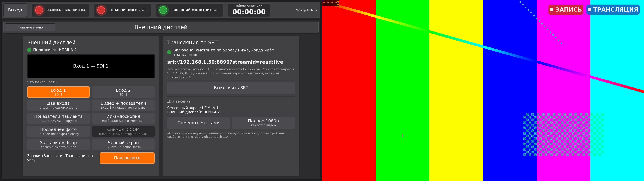The height and width of the screenshot is (181, 644).
Task: Click the Вход 1 — SDI 1 preview
Action: (x=91, y=66)
